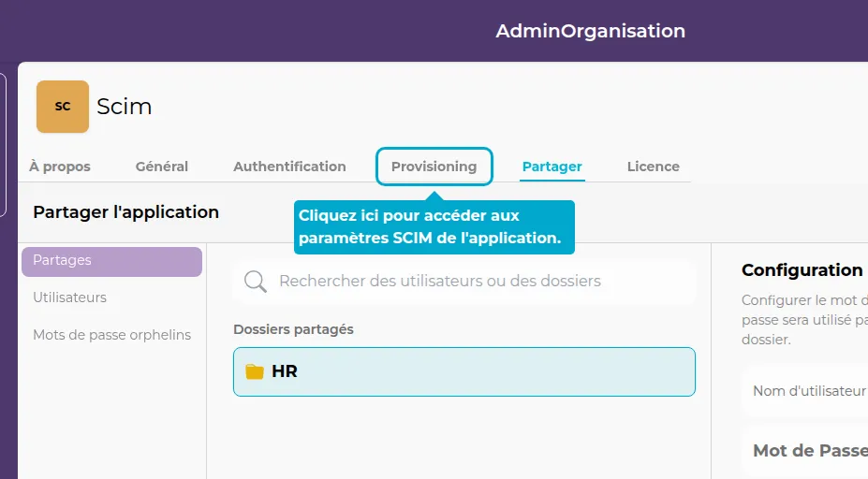Click the Configuration panel heading
The image size is (868, 479).
(x=802, y=270)
